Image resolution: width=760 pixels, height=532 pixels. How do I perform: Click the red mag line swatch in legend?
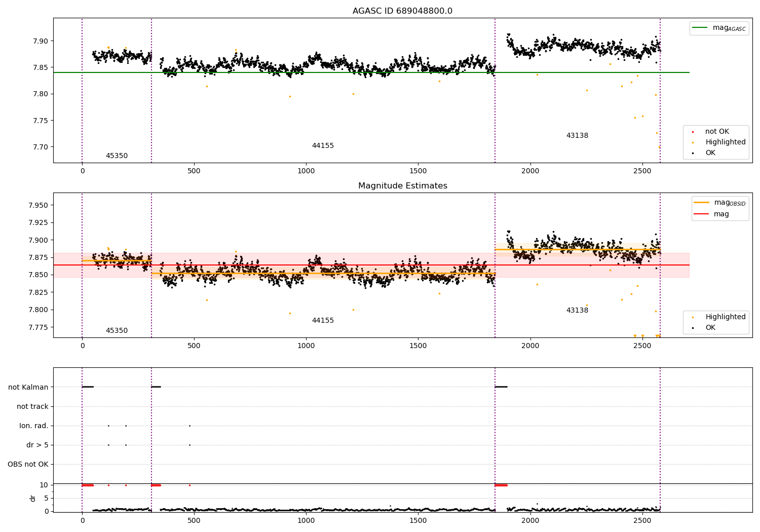coord(702,214)
